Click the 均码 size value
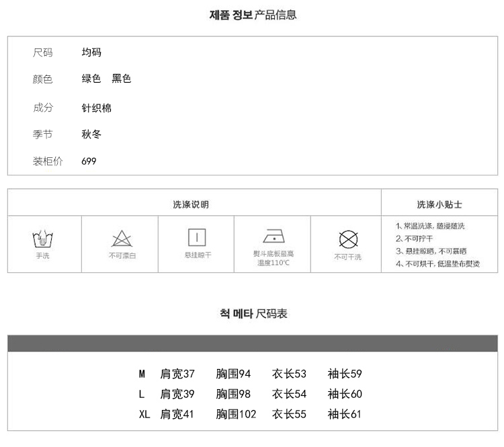This screenshot has height=447, width=504. pos(91,52)
